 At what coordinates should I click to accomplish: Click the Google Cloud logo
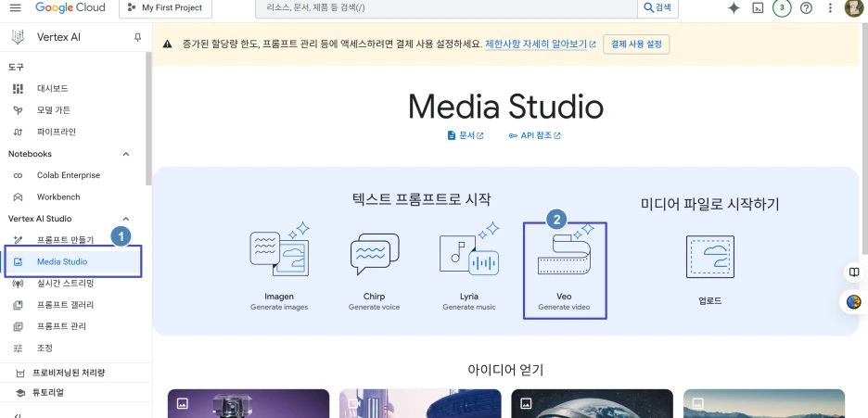coord(71,7)
